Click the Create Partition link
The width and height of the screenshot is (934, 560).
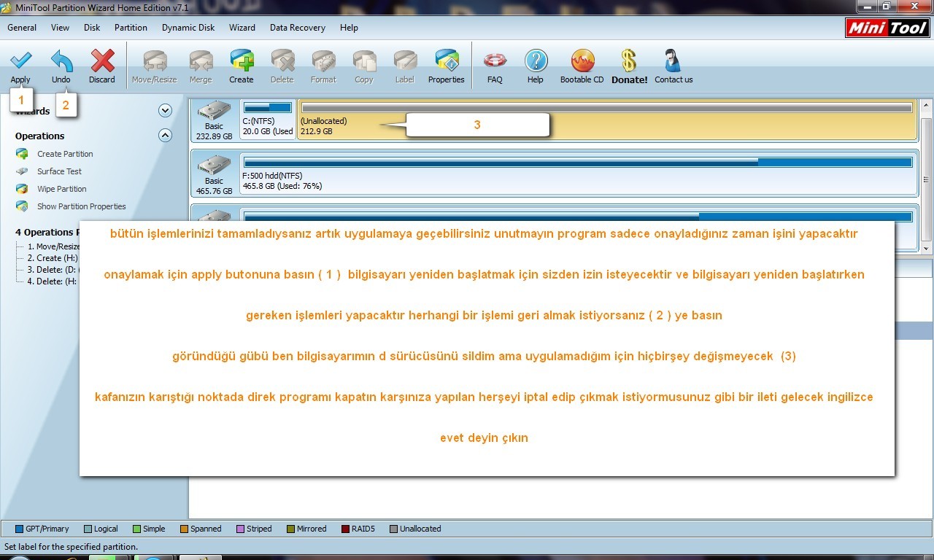point(65,154)
